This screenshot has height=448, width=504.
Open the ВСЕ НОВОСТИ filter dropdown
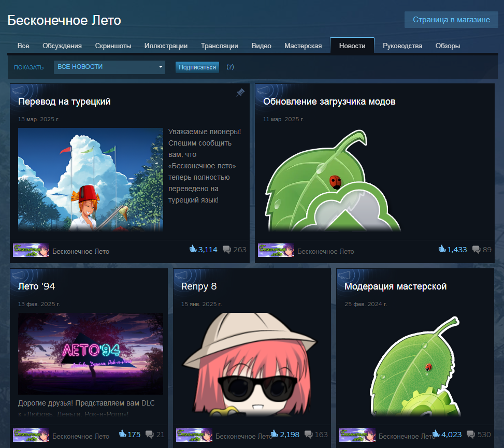109,67
